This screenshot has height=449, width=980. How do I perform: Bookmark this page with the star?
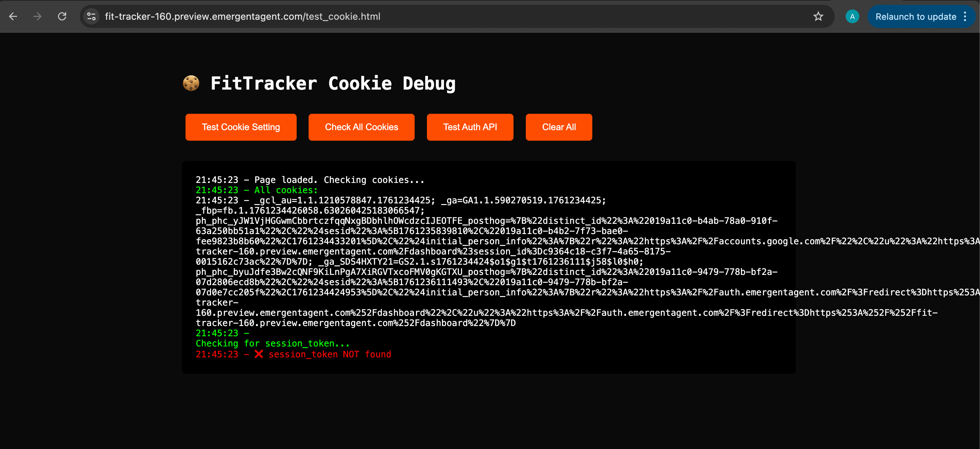[x=818, y=16]
